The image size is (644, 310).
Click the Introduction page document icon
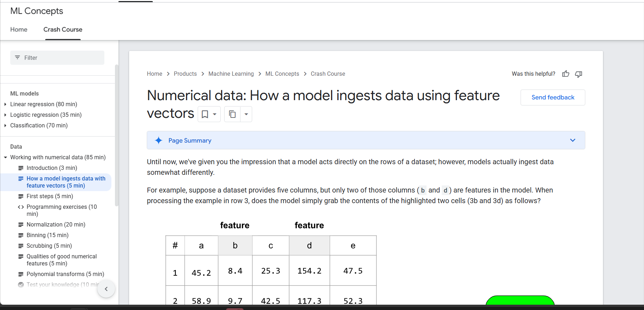21,168
